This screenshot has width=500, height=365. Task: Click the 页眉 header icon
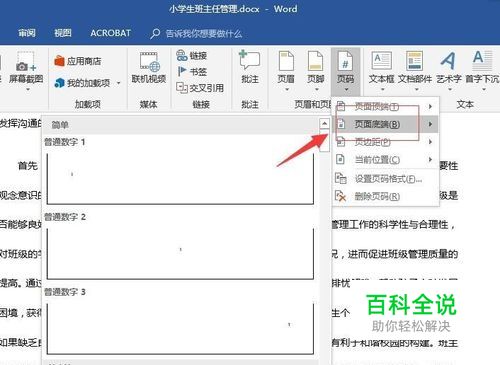[x=286, y=61]
